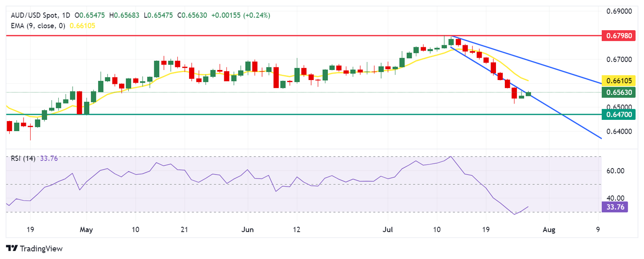Click the yellow EMA curve near its end
This screenshot has height=259, width=644.
(x=524, y=79)
